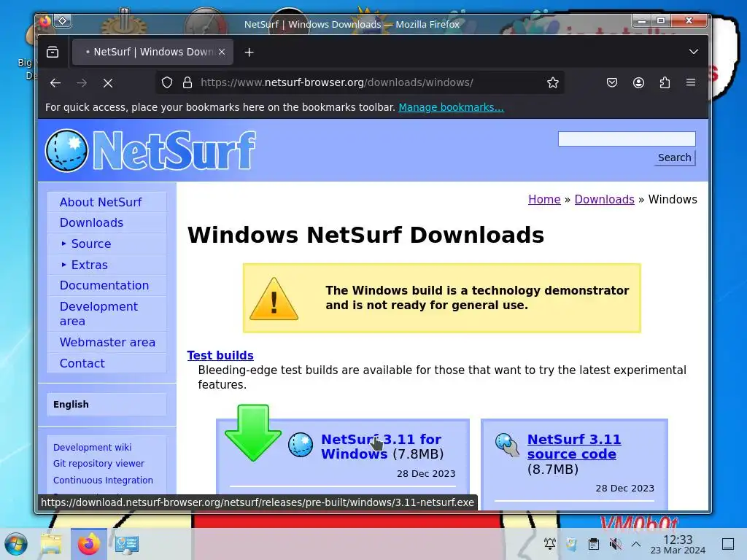The width and height of the screenshot is (747, 560).
Task: Close the NetSurf Windows Downloads tab
Action: click(222, 52)
